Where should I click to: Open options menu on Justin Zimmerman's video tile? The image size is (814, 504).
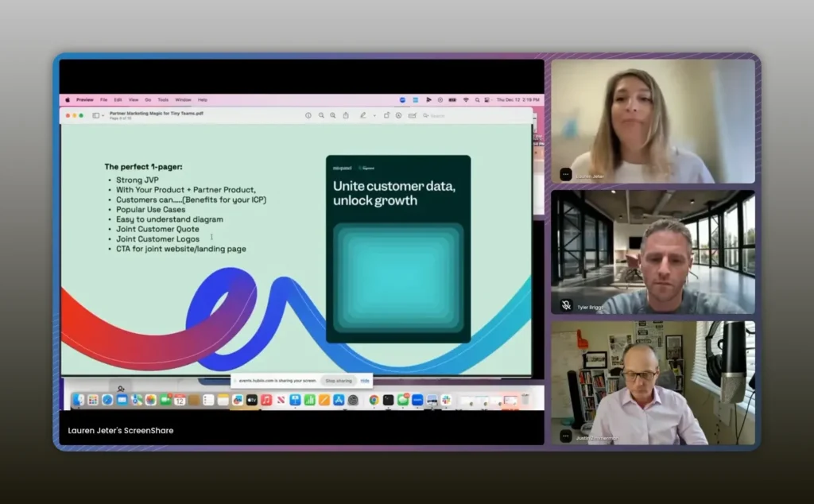[566, 436]
